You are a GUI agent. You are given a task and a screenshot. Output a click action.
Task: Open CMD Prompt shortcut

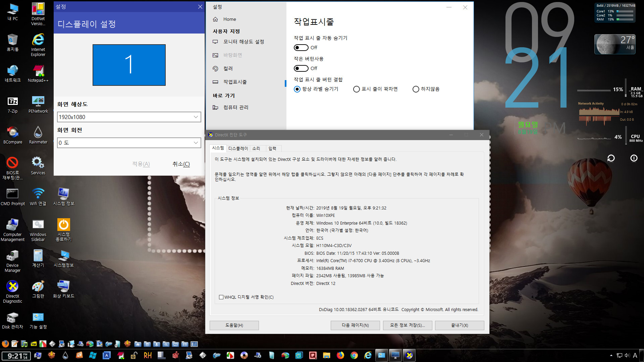pyautogui.click(x=13, y=197)
